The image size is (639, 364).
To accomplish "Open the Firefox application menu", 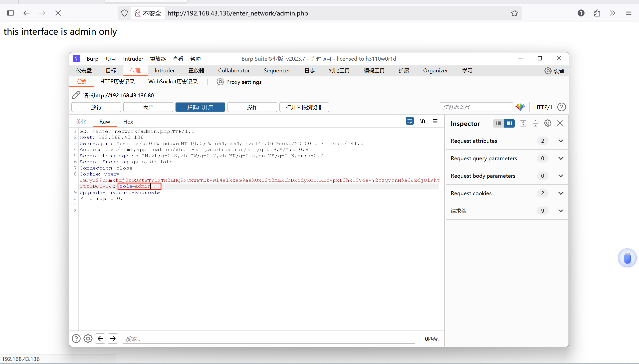I will (x=629, y=13).
